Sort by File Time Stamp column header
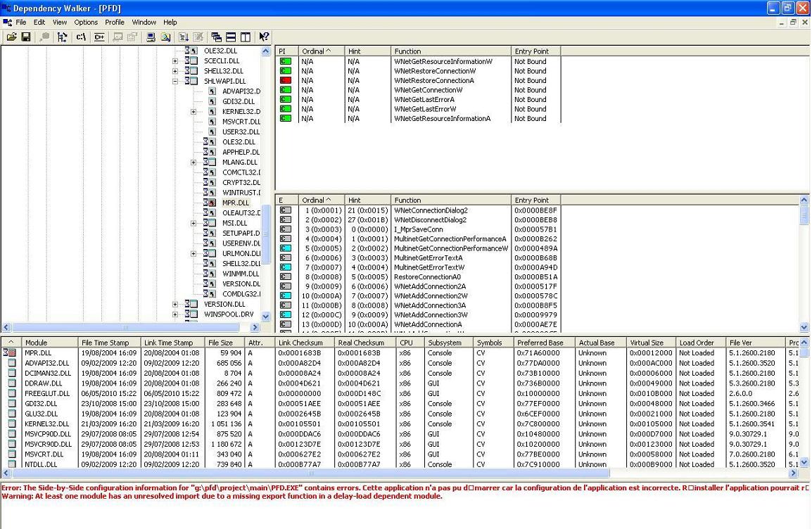This screenshot has width=812, height=529. click(x=109, y=343)
